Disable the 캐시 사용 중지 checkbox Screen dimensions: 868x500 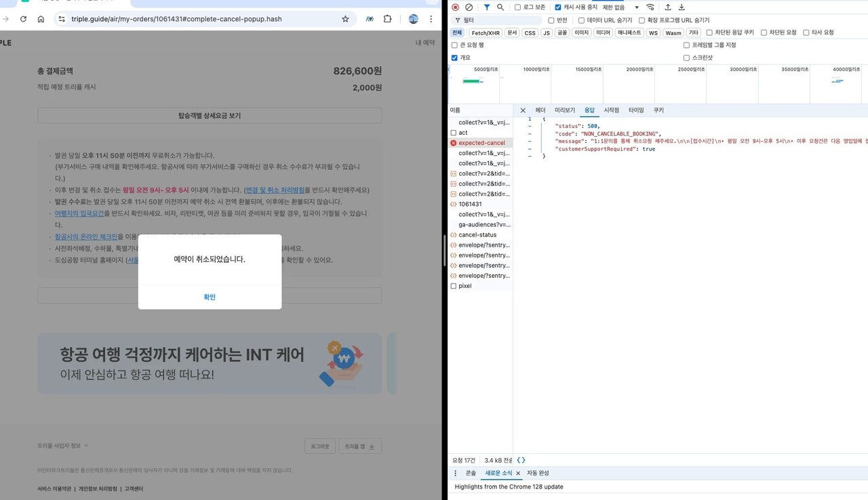pyautogui.click(x=559, y=7)
